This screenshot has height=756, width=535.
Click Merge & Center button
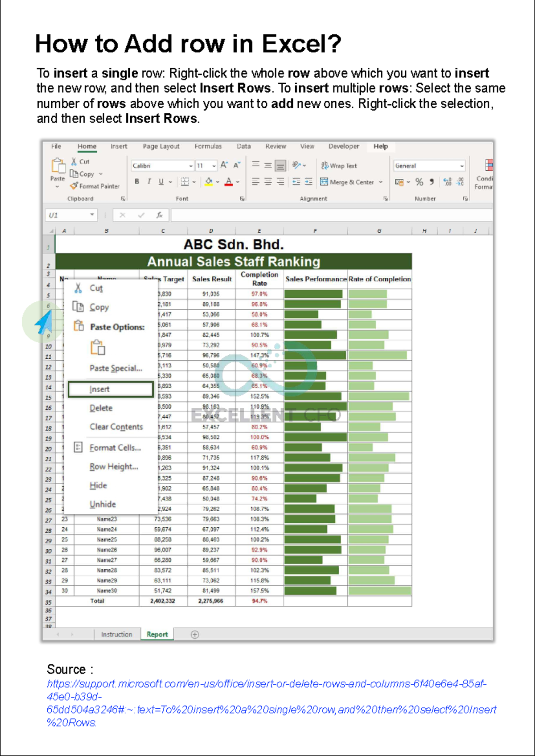pos(347,182)
